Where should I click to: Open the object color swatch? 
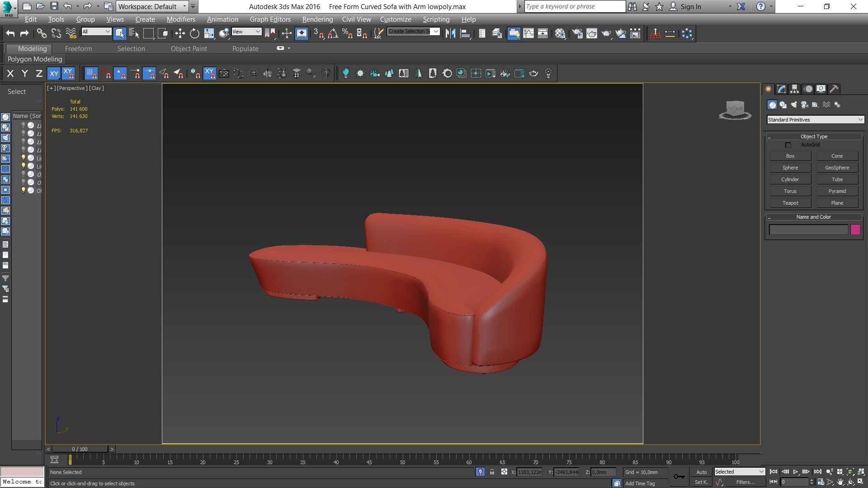[855, 230]
